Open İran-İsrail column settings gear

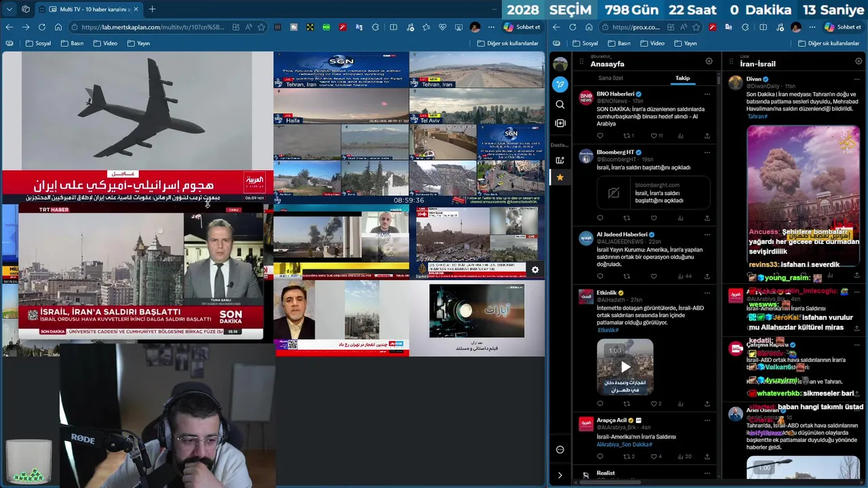click(x=858, y=61)
